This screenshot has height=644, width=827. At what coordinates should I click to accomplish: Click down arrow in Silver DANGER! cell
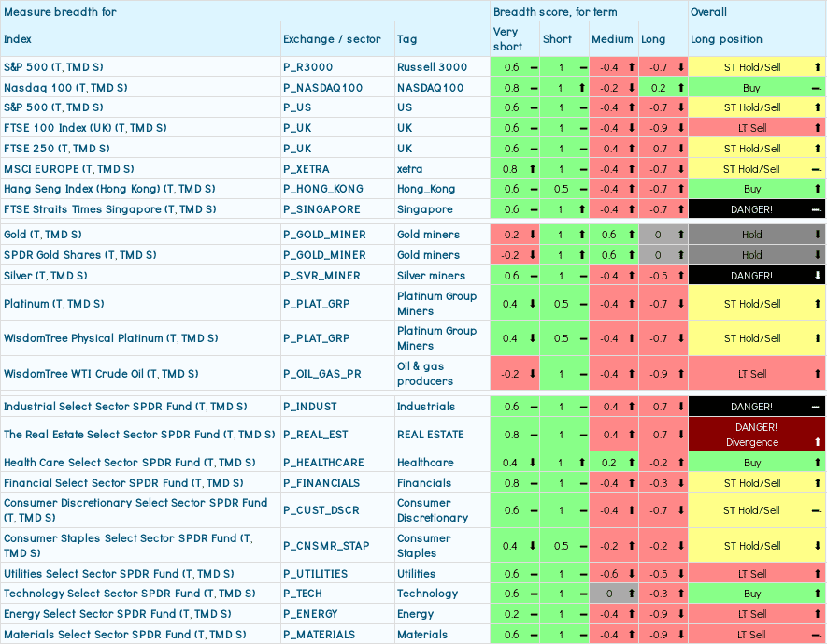click(818, 276)
